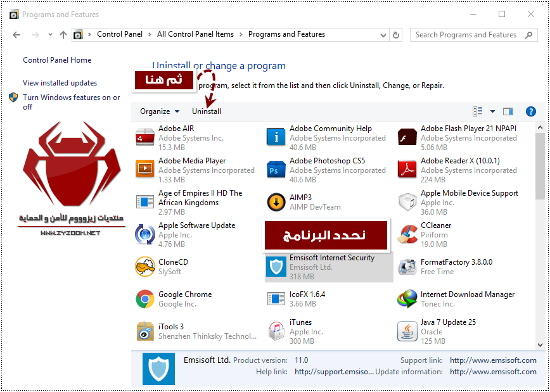Open View installed updates link
This screenshot has height=392, width=550.
coord(60,83)
